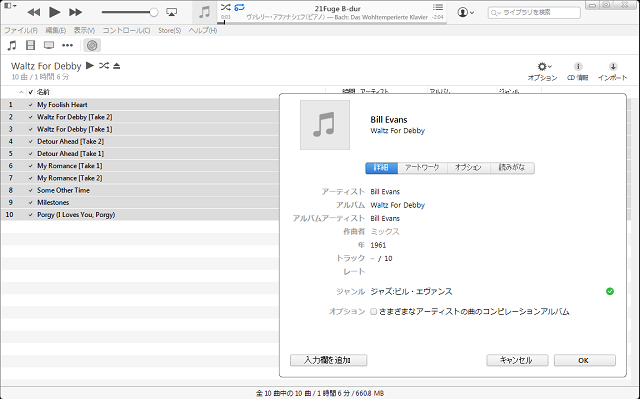Click the album artwork placeholder
Screen dimensions: 640x399
pos(325,125)
